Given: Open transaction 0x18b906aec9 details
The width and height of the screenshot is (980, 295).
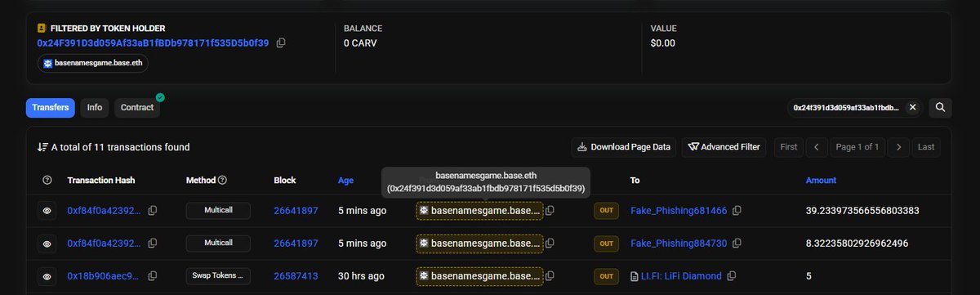Looking at the screenshot, I should click(x=104, y=276).
